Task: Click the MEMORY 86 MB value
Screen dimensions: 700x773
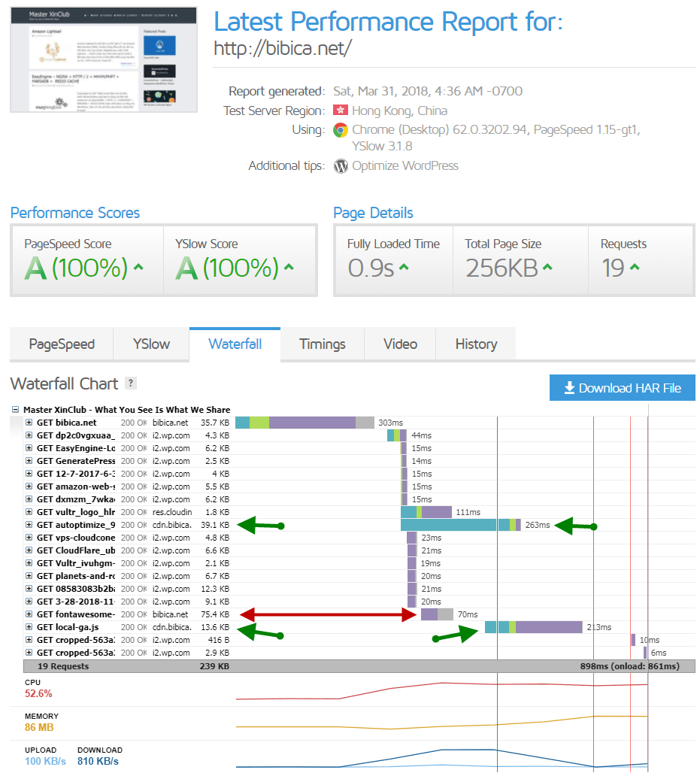Action: pos(39,727)
